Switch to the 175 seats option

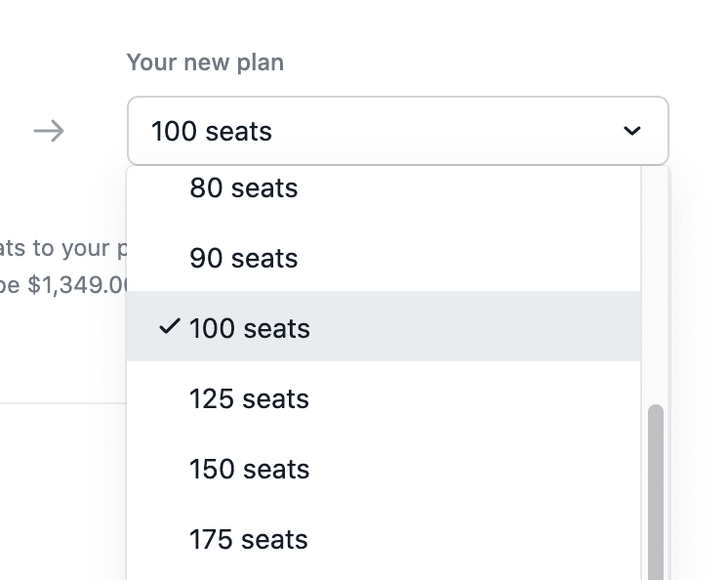(249, 539)
